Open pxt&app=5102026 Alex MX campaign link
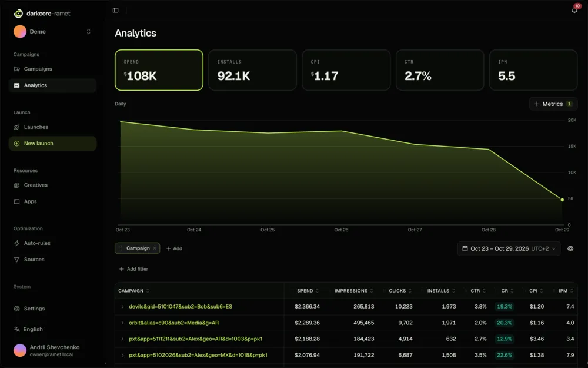The height and width of the screenshot is (368, 588). tap(198, 355)
